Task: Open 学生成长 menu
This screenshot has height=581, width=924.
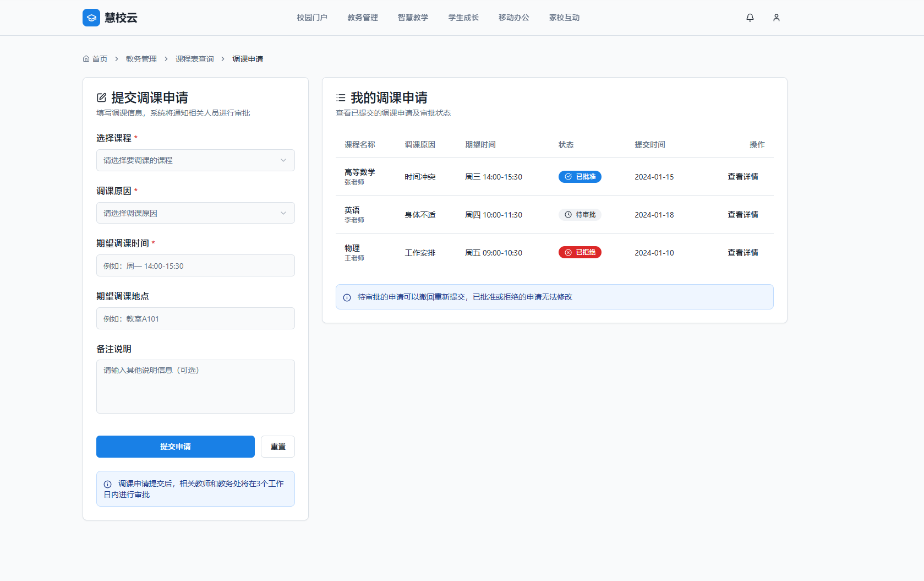Action: (x=463, y=18)
